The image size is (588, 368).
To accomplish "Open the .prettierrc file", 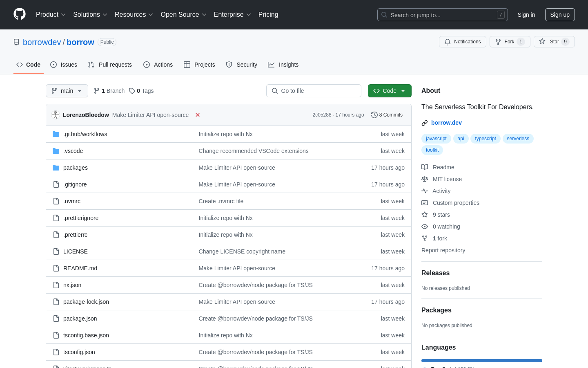I will tap(75, 235).
